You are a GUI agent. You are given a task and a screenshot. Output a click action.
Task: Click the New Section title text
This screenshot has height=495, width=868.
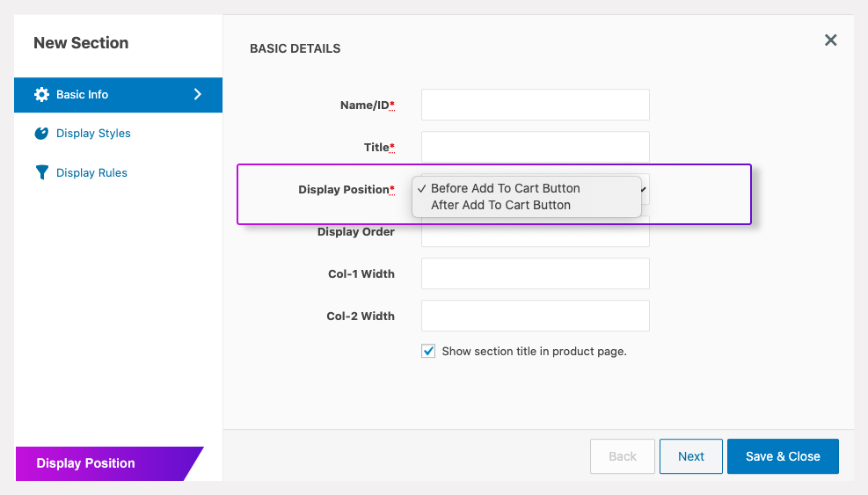coord(81,42)
